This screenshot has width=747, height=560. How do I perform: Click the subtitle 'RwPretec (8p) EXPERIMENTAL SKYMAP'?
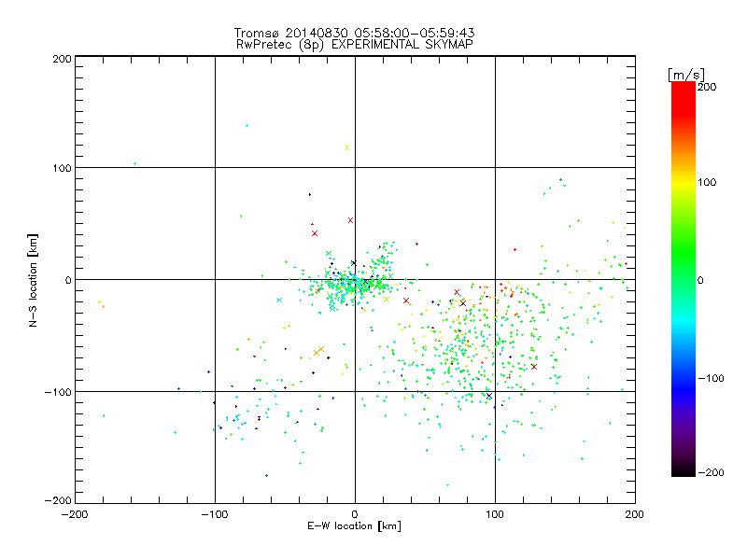coord(355,45)
